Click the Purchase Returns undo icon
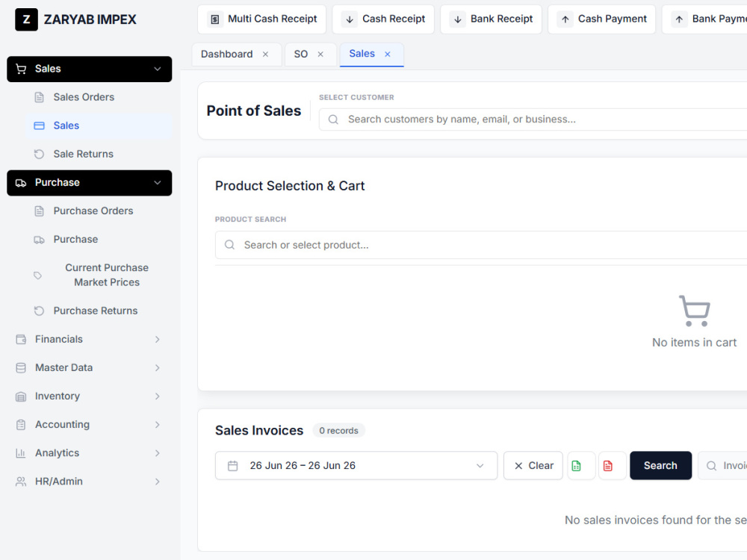This screenshot has width=747, height=560. coord(39,311)
